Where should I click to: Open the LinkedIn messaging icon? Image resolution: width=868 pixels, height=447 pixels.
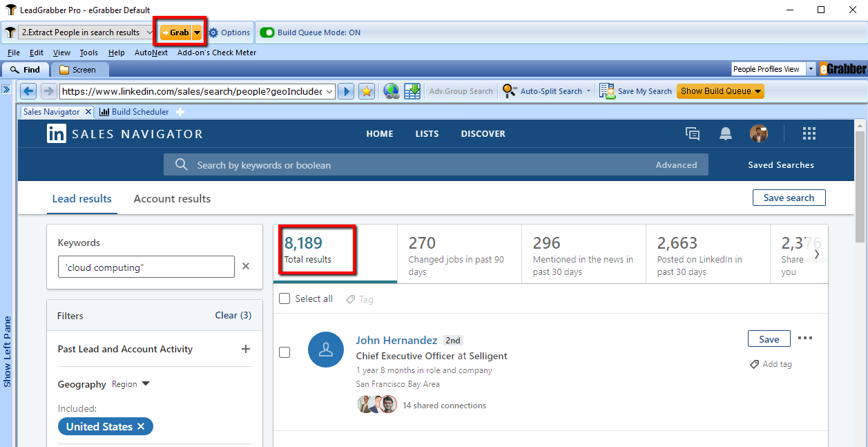[692, 134]
